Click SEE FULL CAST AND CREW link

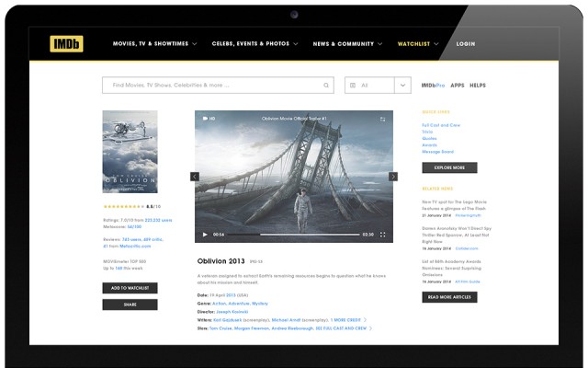pos(341,328)
